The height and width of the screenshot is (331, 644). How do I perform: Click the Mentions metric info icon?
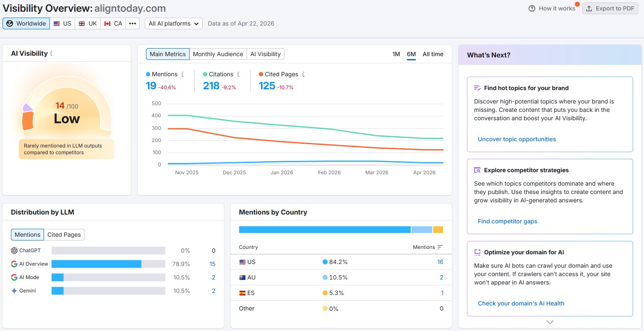click(183, 74)
